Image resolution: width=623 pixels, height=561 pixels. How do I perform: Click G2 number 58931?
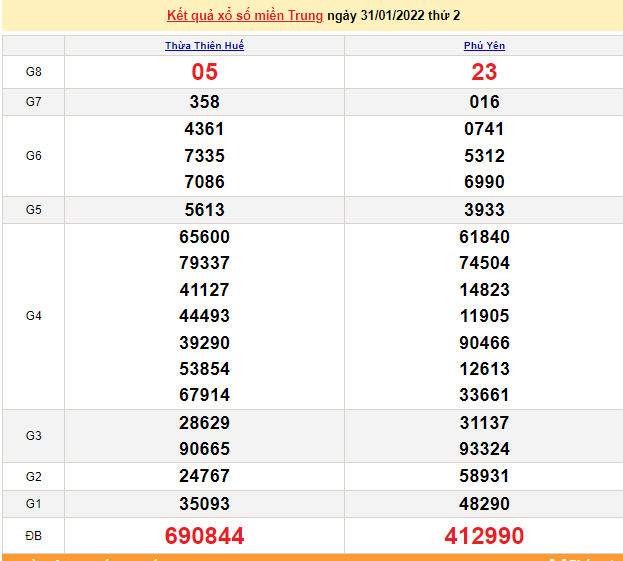point(484,476)
